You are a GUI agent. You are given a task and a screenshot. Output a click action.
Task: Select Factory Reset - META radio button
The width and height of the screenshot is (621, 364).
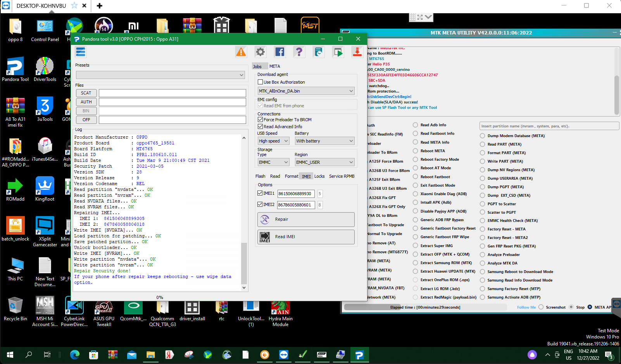tap(483, 229)
